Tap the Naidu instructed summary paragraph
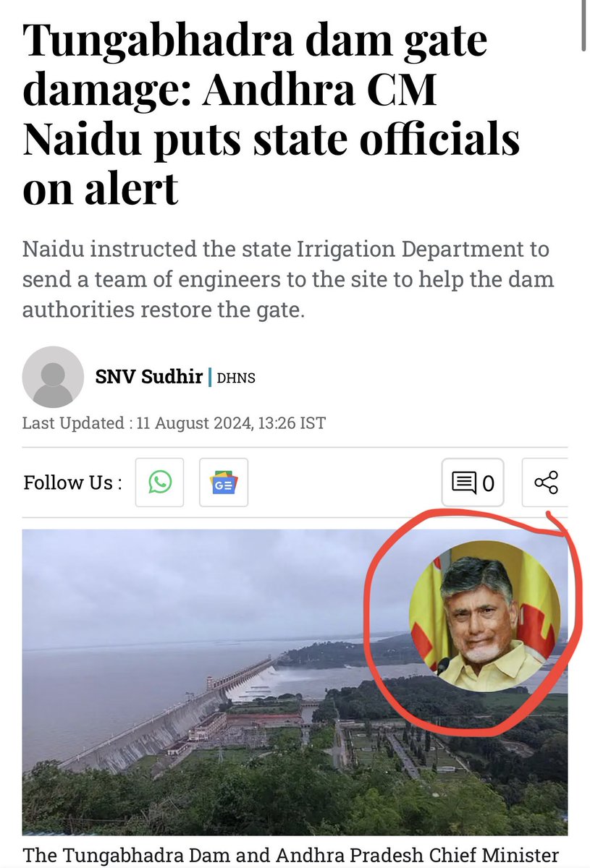Screen dimensions: 590x868 pos(286,280)
